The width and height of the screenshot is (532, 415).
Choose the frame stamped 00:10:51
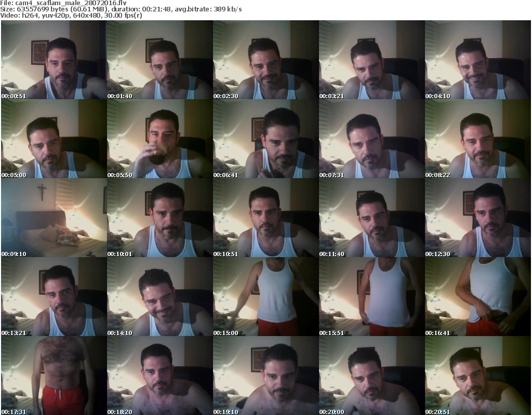click(x=265, y=218)
